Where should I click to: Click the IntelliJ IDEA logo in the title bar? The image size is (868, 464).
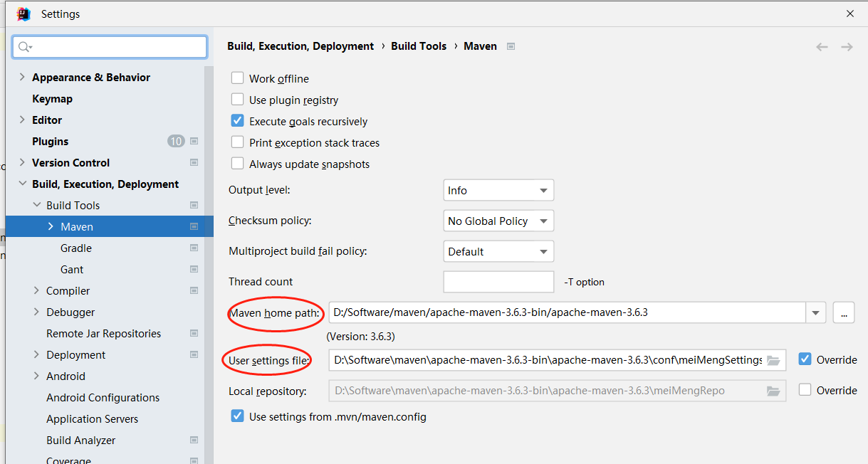click(23, 14)
